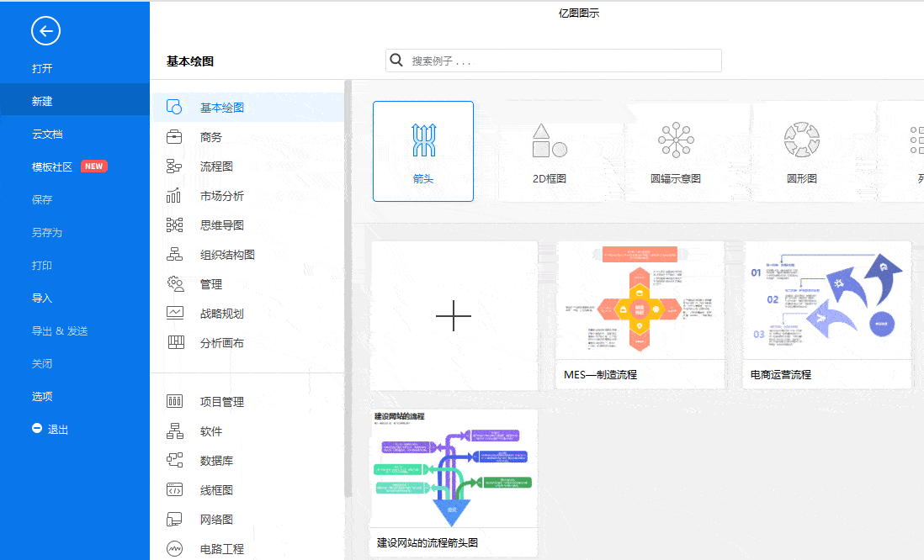The image size is (924, 560).
Task: Select the 网络图 (Network) category icon
Action: point(175,519)
